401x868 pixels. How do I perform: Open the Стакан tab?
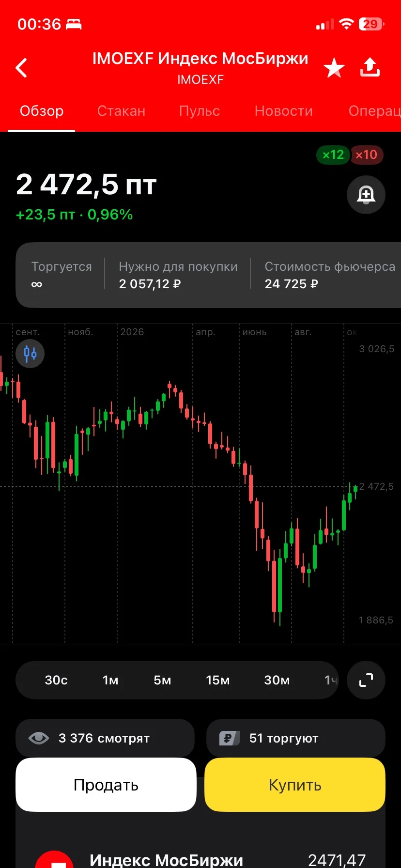click(x=121, y=111)
